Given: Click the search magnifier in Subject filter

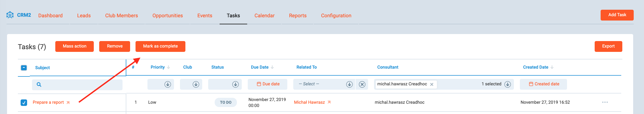Looking at the screenshot, I should 39,85.
